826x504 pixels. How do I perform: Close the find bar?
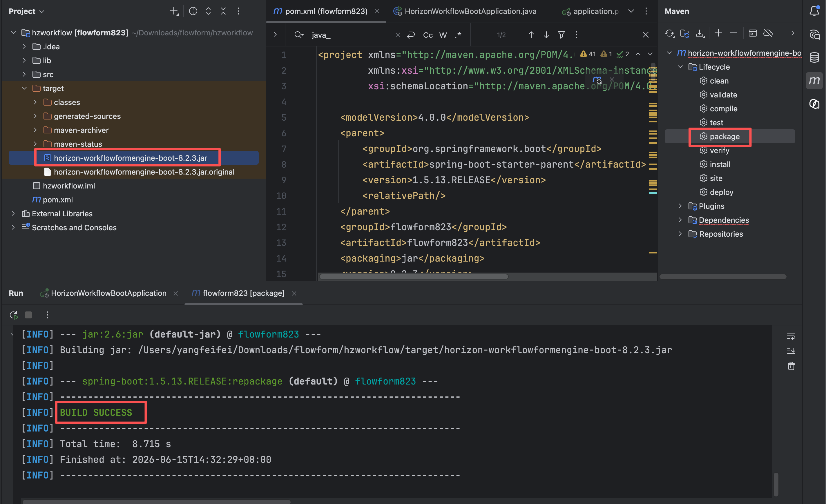coord(645,35)
